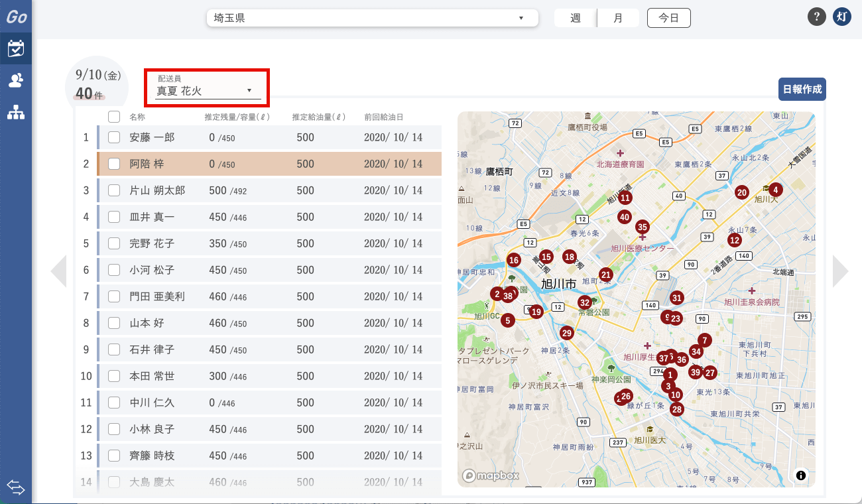Select map marker 4
The image size is (862, 504).
[775, 190]
